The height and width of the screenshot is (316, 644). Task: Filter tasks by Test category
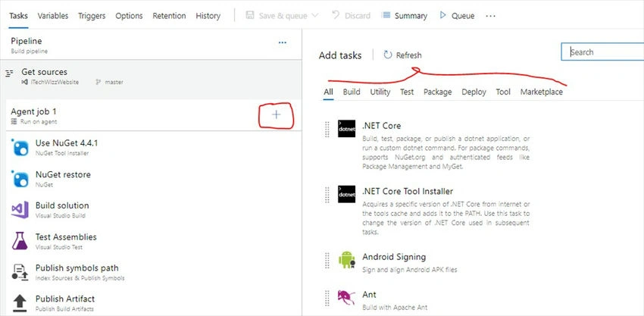tap(407, 92)
